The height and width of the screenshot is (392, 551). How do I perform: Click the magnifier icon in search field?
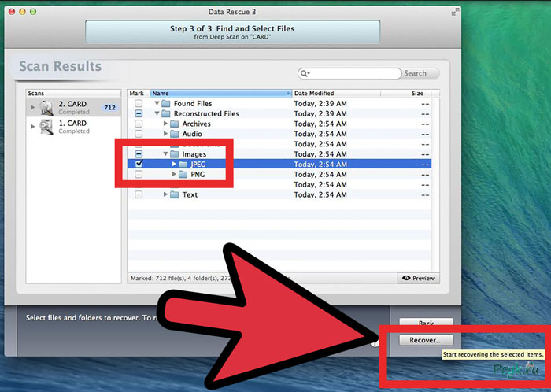305,73
